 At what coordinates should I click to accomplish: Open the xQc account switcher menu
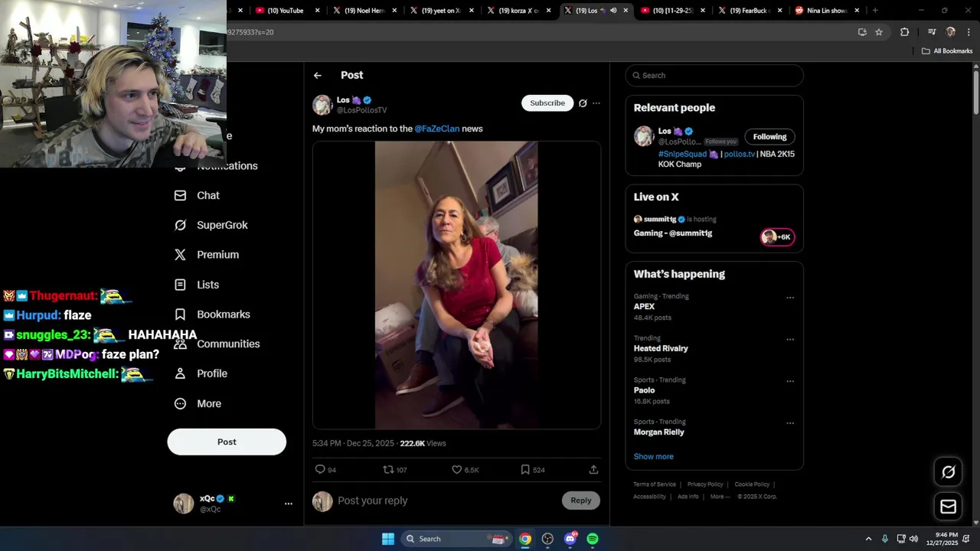pyautogui.click(x=289, y=504)
